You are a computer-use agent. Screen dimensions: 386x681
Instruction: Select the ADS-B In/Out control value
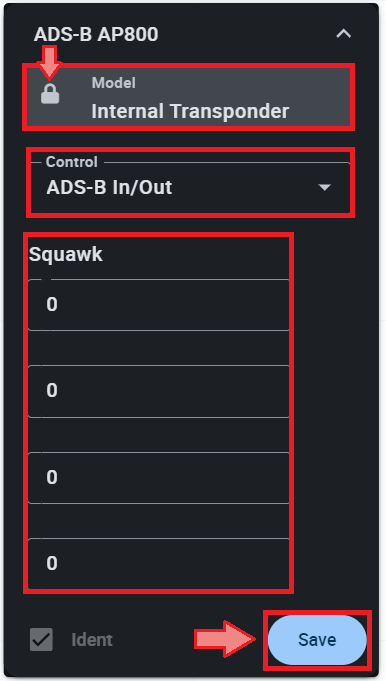point(109,188)
